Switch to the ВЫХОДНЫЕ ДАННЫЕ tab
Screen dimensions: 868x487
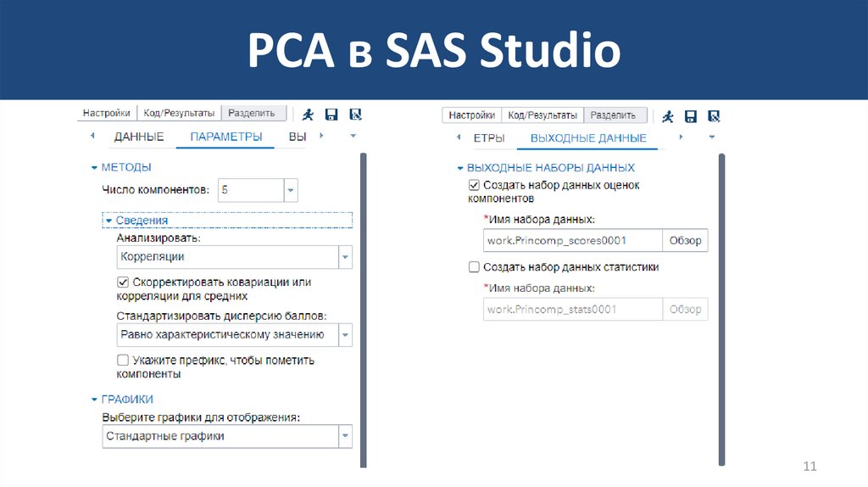tap(588, 138)
